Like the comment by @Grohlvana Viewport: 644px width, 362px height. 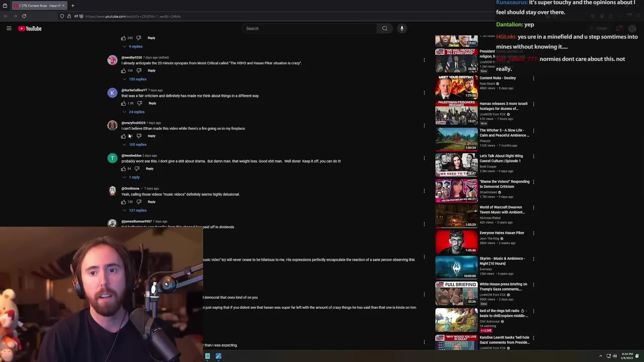coord(123,202)
